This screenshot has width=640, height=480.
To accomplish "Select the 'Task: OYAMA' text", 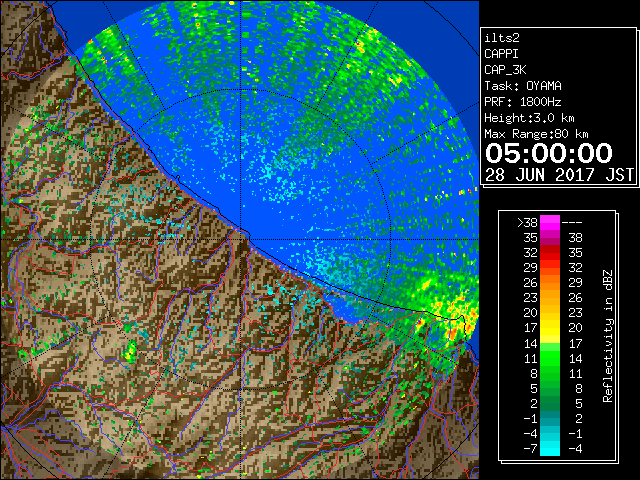I will [x=523, y=86].
